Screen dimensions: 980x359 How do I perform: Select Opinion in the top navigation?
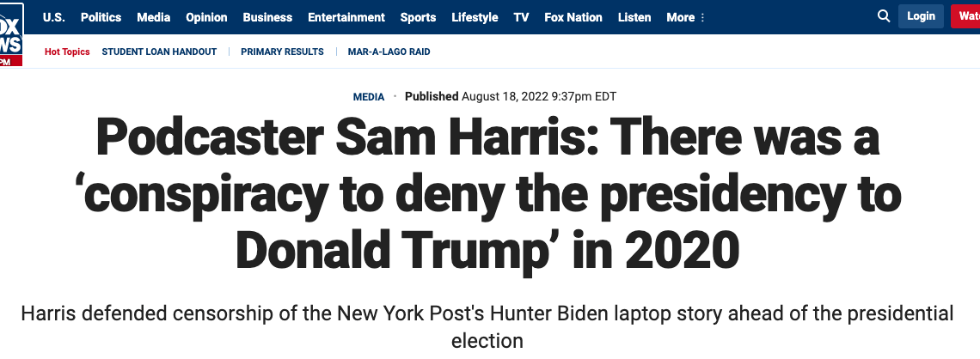206,17
